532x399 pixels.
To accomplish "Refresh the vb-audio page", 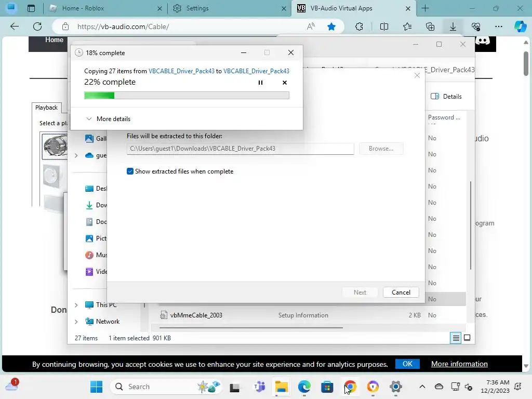I will (37, 26).
